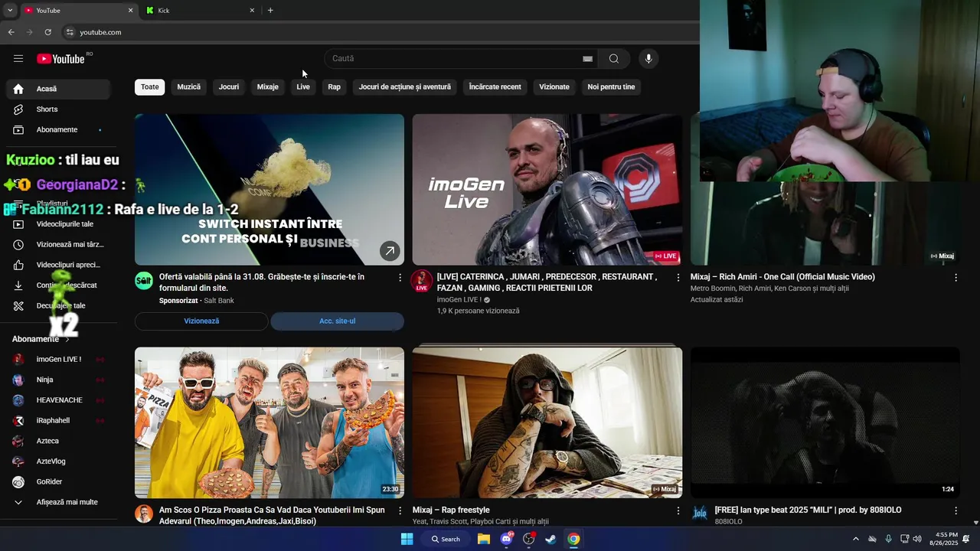Screen dimensions: 980x551
Task: Select the Toate filter chip
Action: pyautogui.click(x=150, y=87)
